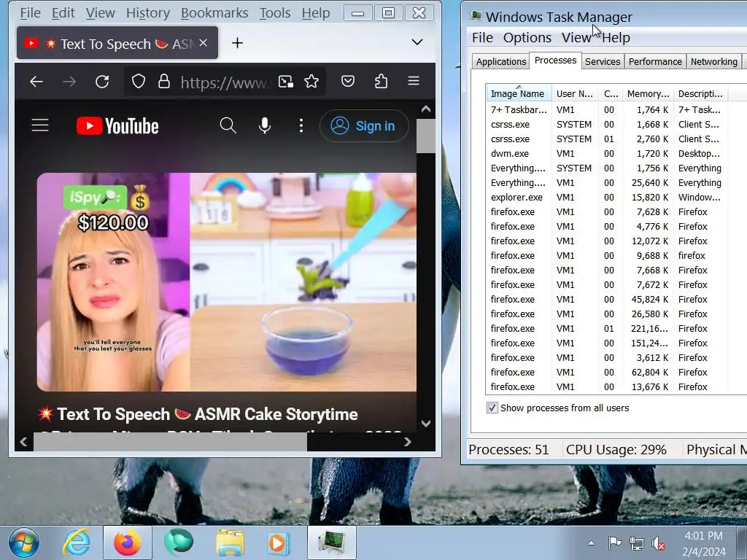Open picture-in-picture icon in address bar

286,82
